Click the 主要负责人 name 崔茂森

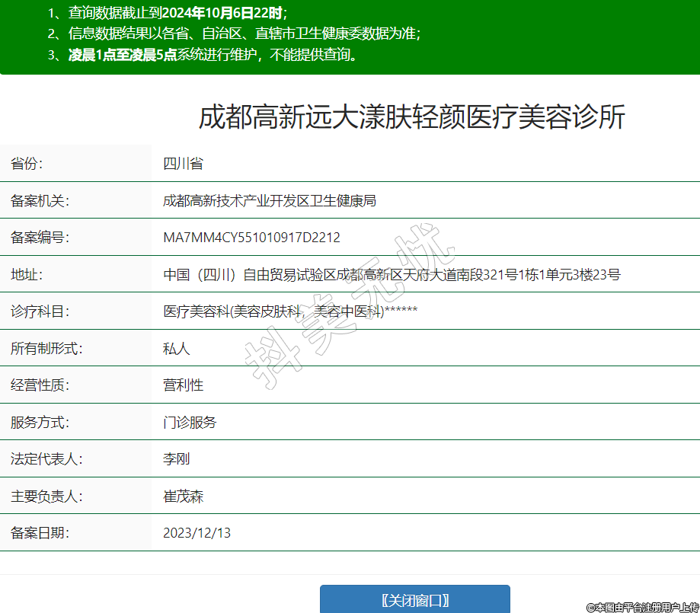(183, 496)
